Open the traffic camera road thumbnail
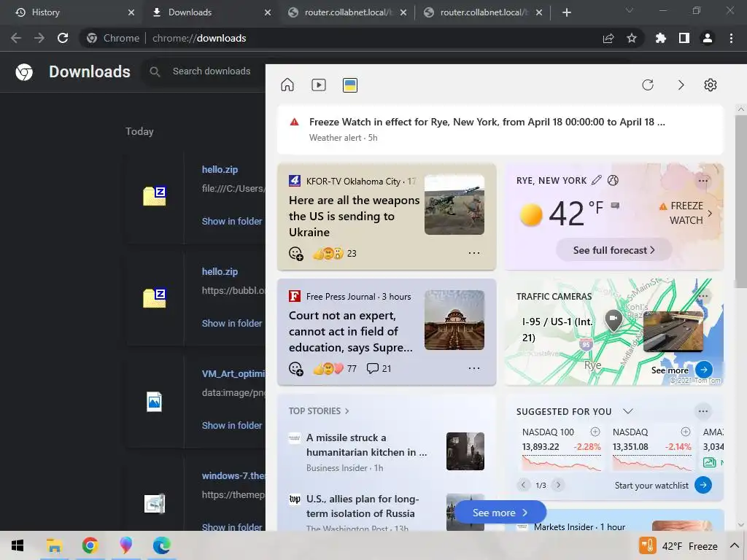Image resolution: width=747 pixels, height=560 pixels. pyautogui.click(x=673, y=332)
